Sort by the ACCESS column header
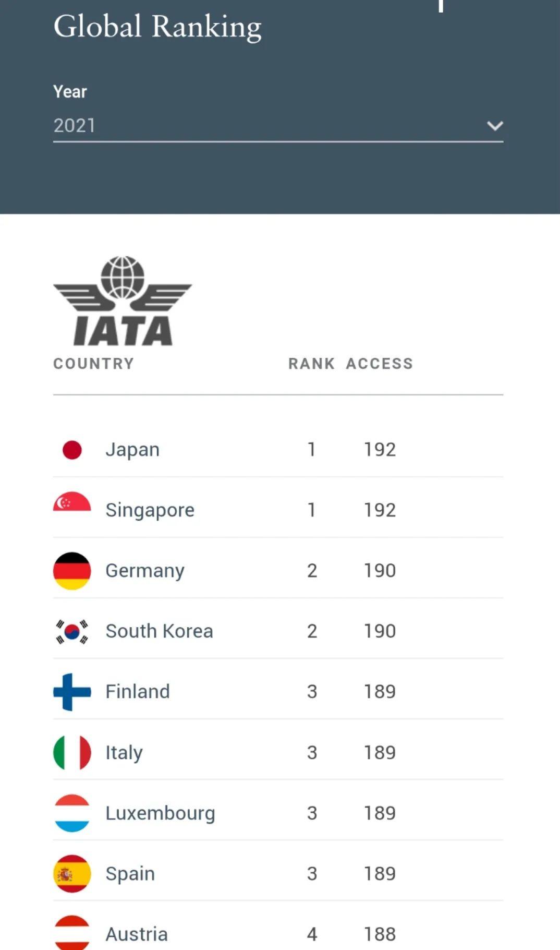 pyautogui.click(x=380, y=364)
